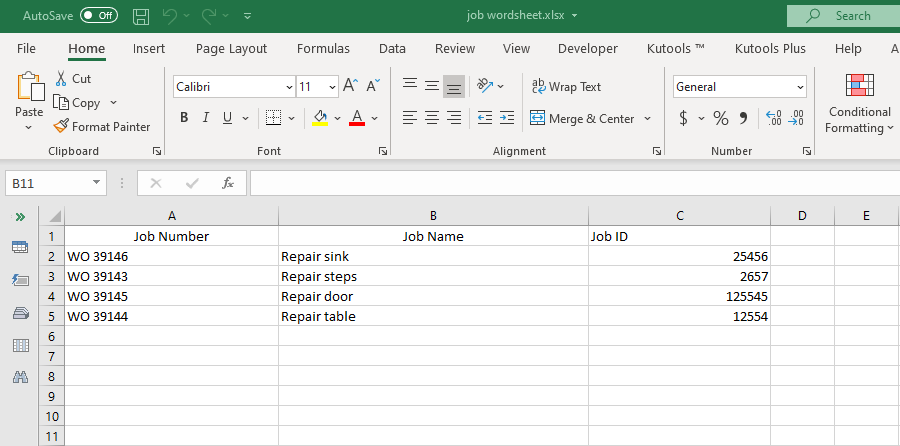Click the Align Left icon

[x=409, y=118]
